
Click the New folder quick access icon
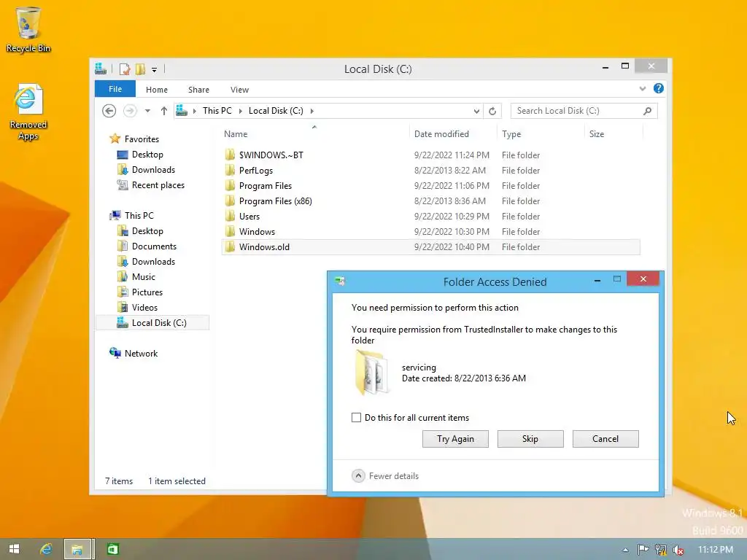(x=140, y=69)
